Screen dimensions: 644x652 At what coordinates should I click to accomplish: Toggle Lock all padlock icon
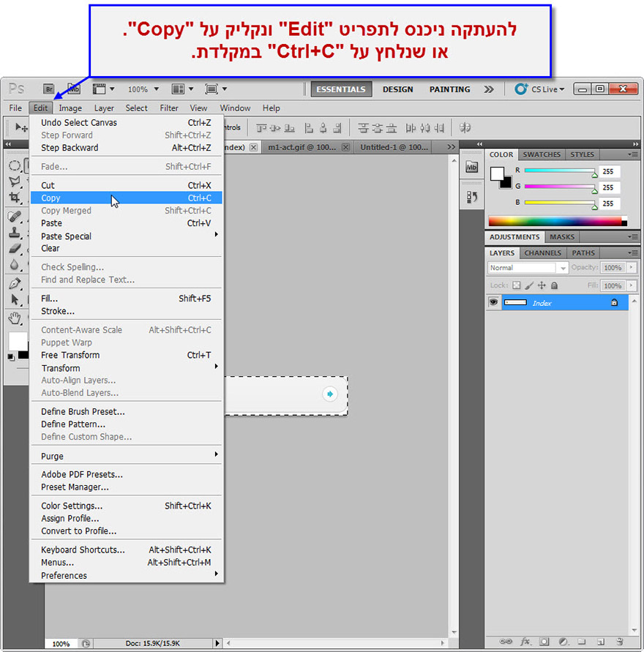tap(554, 285)
